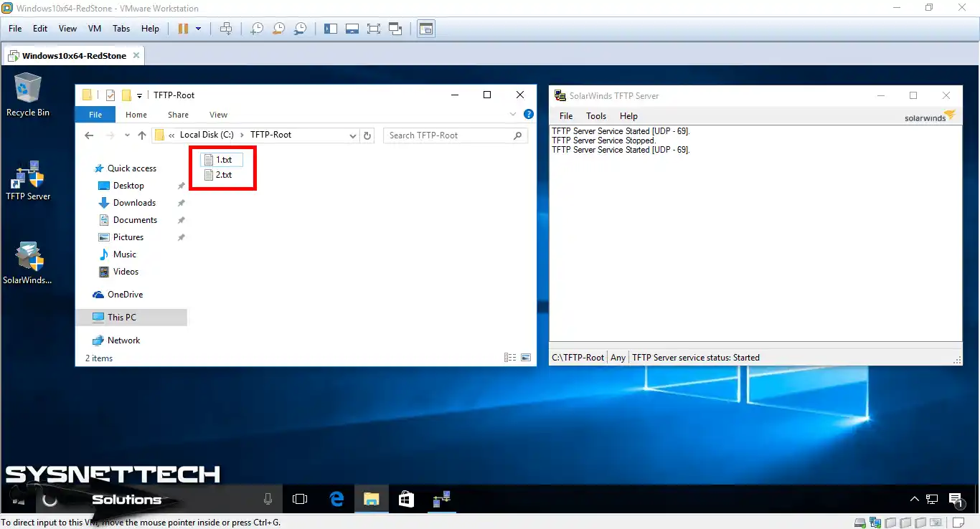
Task: Open Explorer help icon
Action: 529,114
